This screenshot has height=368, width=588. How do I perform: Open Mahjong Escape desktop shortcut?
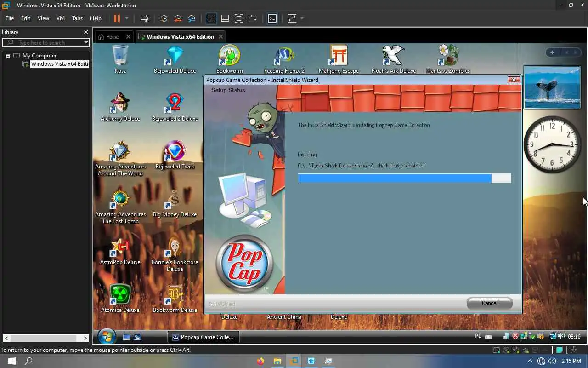pyautogui.click(x=339, y=59)
